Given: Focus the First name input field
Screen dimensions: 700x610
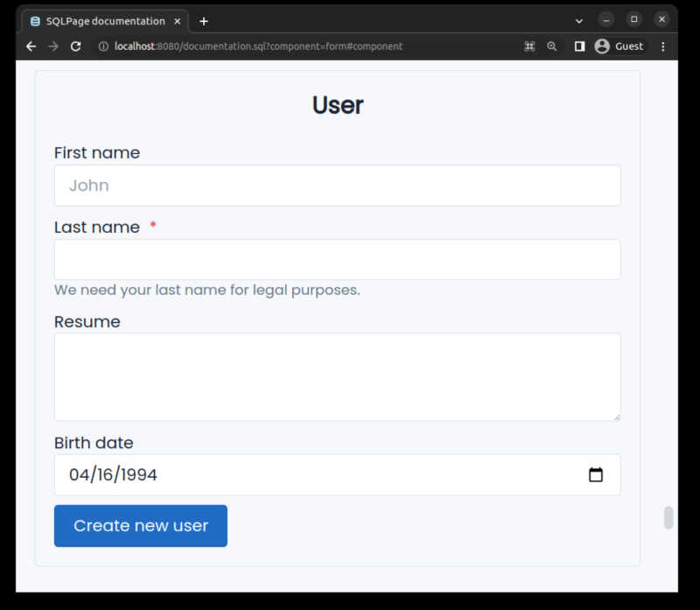Looking at the screenshot, I should (x=338, y=186).
